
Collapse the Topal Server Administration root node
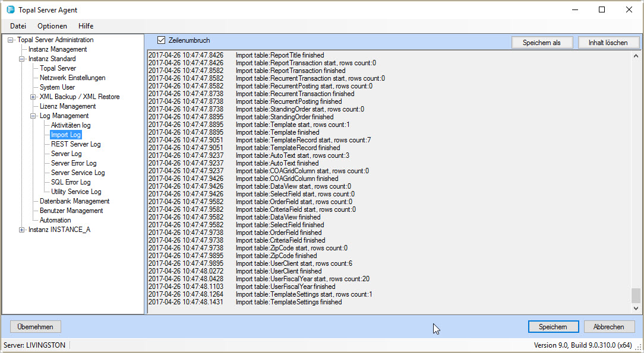click(11, 40)
